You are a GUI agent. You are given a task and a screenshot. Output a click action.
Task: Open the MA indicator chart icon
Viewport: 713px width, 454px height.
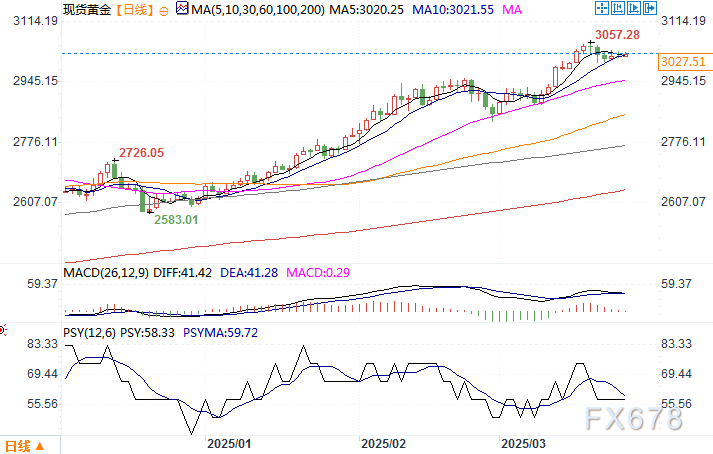point(182,8)
